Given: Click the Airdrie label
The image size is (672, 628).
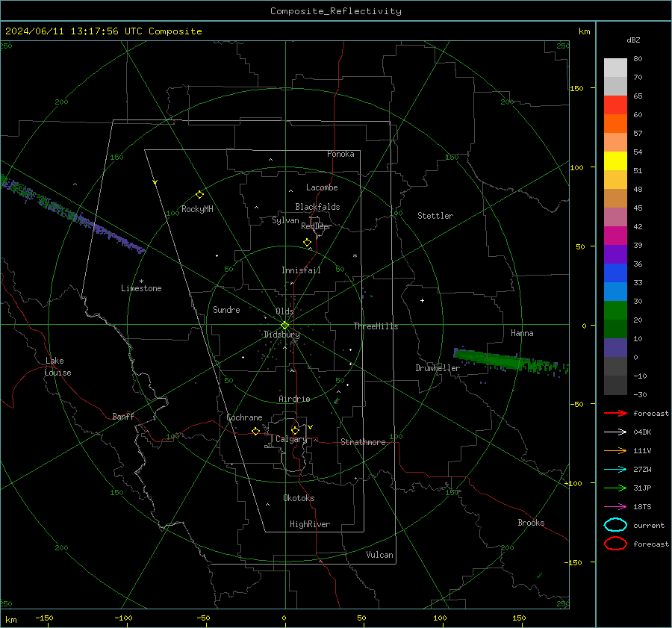Looking at the screenshot, I should tap(294, 399).
